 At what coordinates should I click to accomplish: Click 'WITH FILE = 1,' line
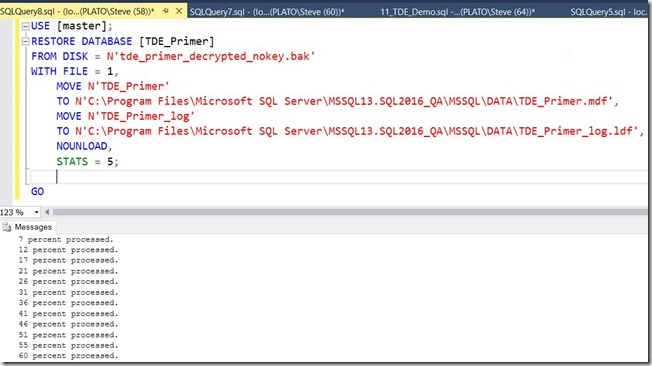point(75,71)
